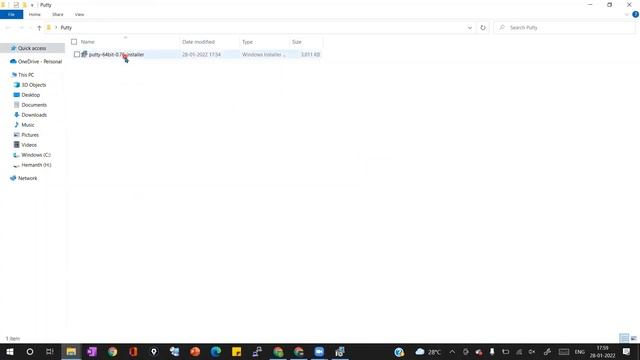The height and width of the screenshot is (360, 640).
Task: Select Network in navigation pane
Action: (27, 178)
